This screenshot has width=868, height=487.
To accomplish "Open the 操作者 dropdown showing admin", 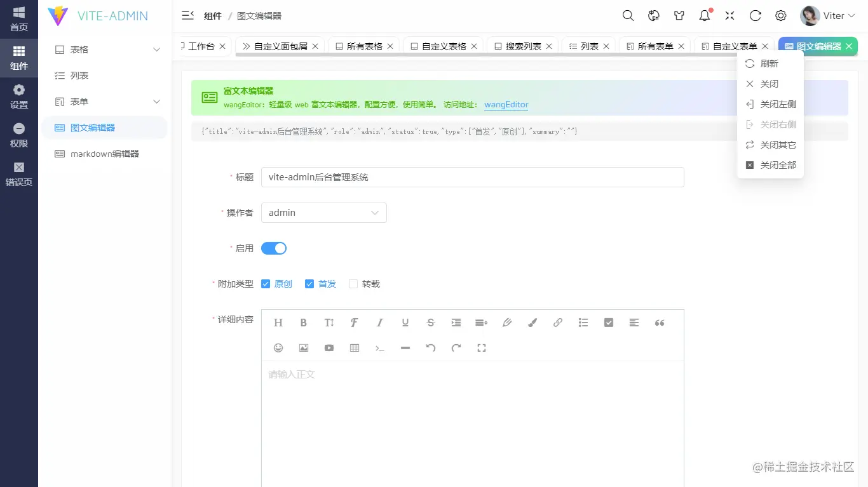I will [323, 213].
